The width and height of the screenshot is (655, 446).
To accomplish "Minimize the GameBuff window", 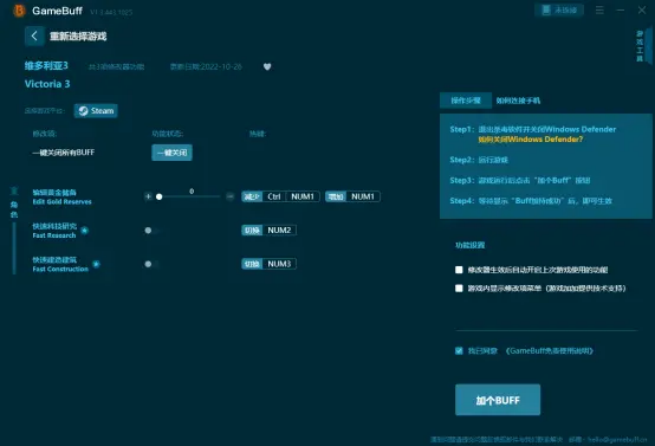I will [x=620, y=10].
